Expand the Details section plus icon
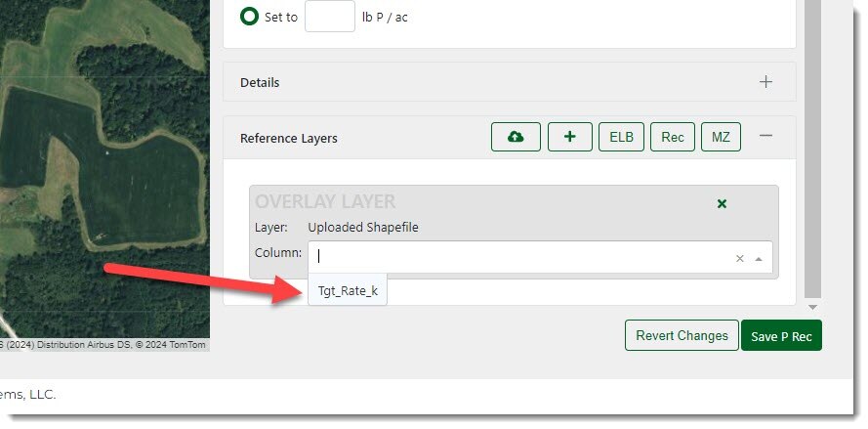868x429 pixels. pos(765,82)
